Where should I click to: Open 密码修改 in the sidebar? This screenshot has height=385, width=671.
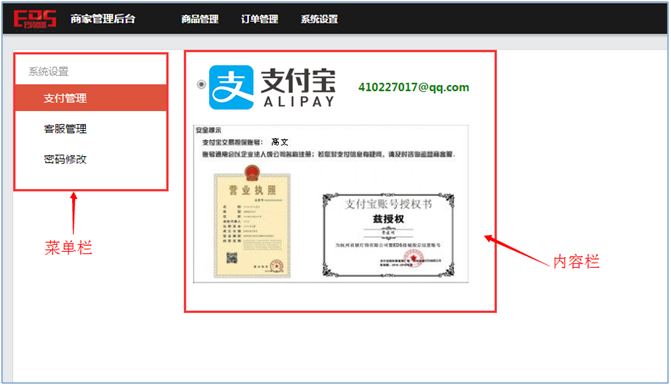tap(91, 159)
